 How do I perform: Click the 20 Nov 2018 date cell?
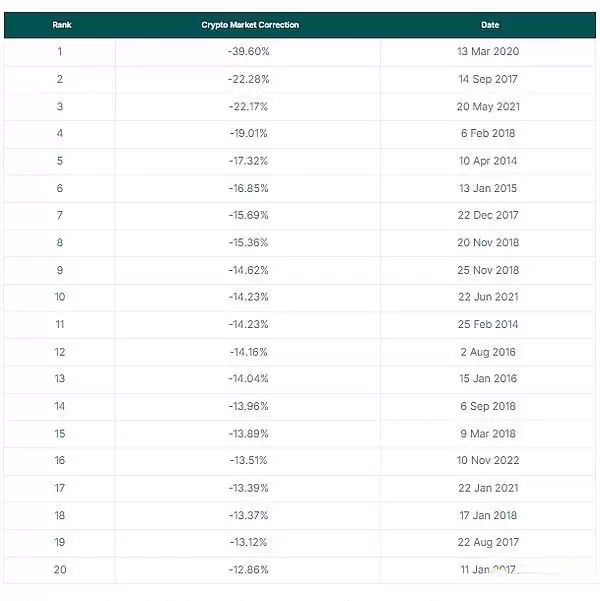[489, 242]
